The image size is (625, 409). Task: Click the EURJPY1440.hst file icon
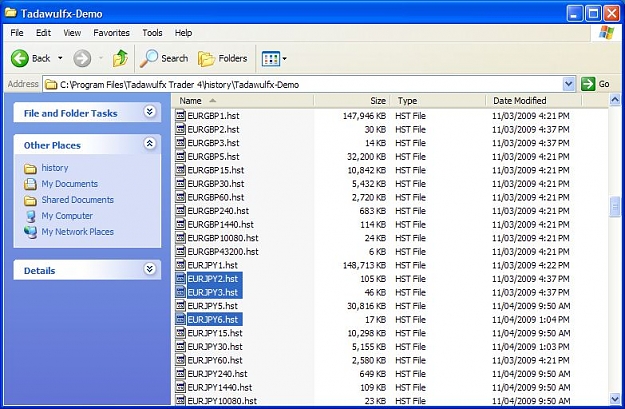[x=181, y=387]
